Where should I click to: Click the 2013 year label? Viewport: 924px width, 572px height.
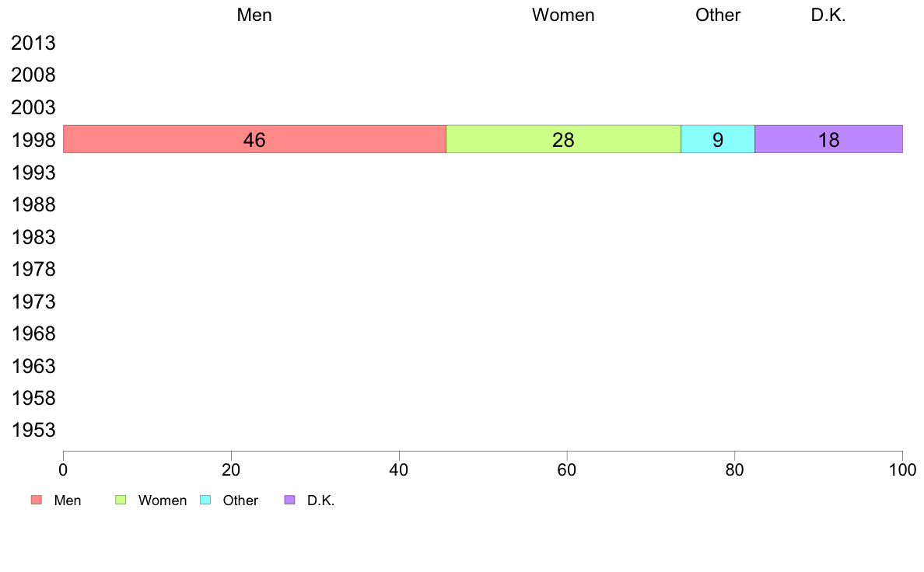33,44
